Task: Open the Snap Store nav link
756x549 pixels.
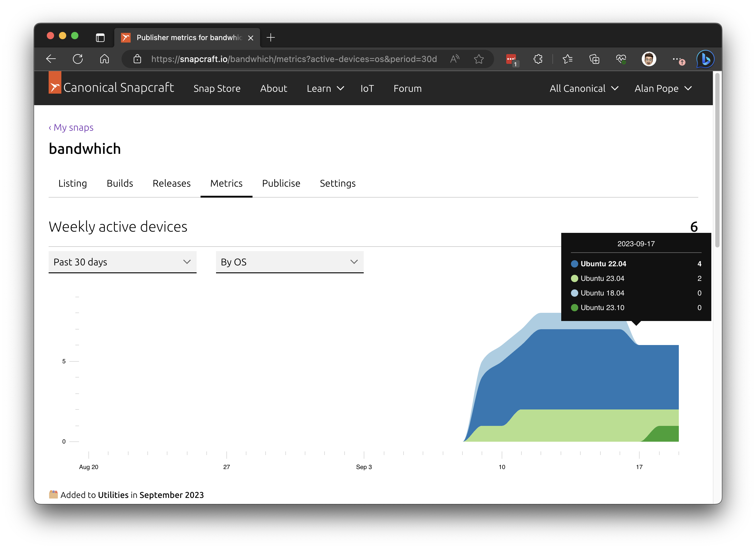Action: pyautogui.click(x=217, y=88)
